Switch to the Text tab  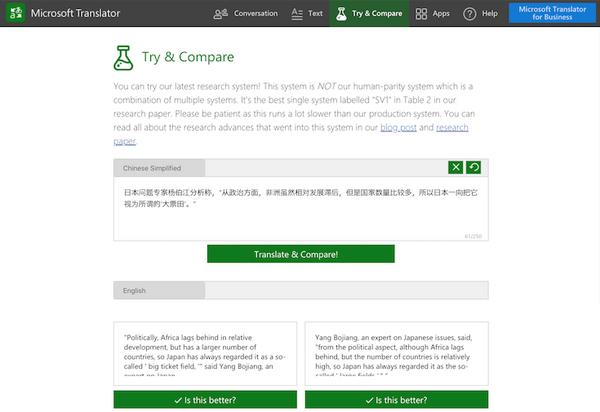click(x=306, y=14)
